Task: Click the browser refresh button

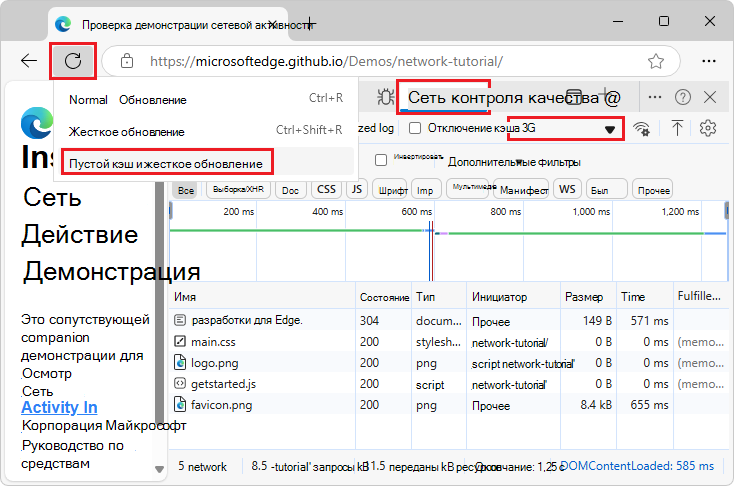Action: point(73,61)
